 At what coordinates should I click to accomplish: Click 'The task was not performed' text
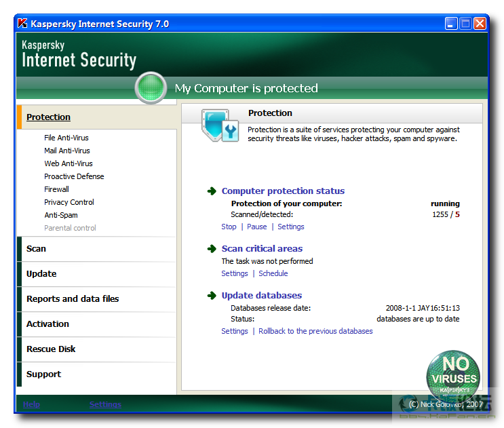[x=267, y=261]
